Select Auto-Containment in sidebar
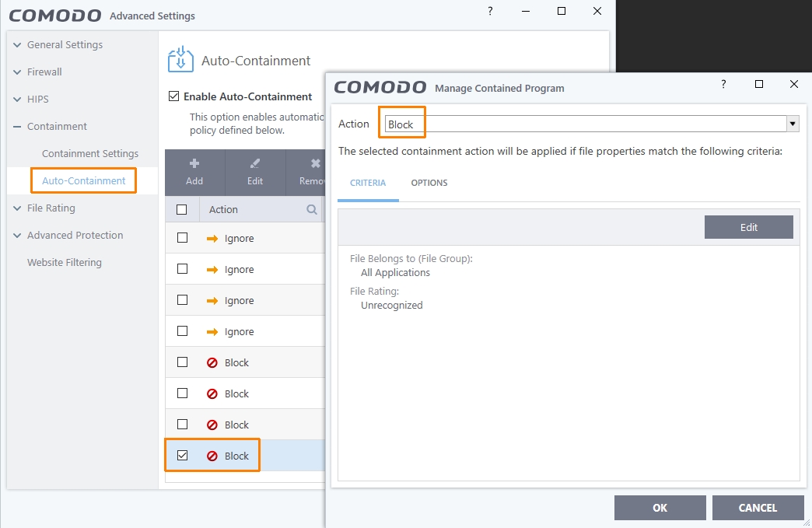The width and height of the screenshot is (812, 528). 83,180
